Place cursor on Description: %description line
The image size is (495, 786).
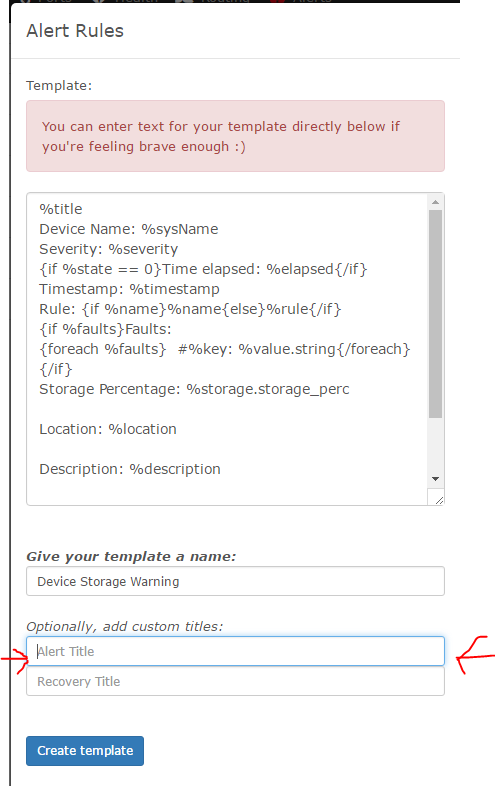(130, 469)
